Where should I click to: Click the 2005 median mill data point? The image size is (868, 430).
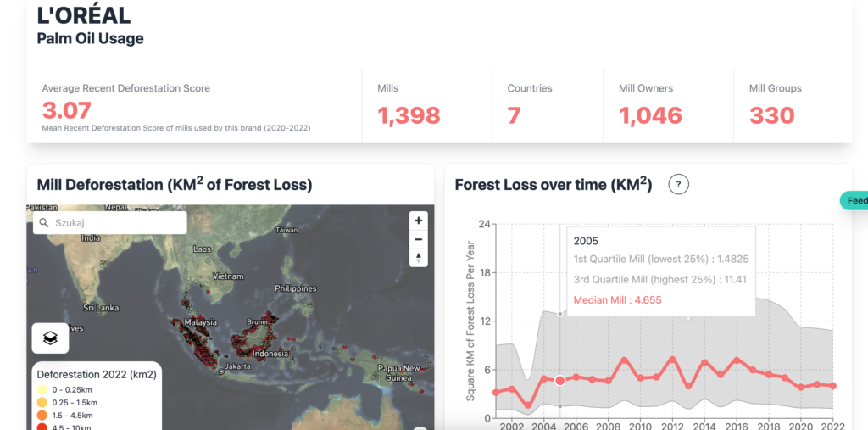click(559, 380)
